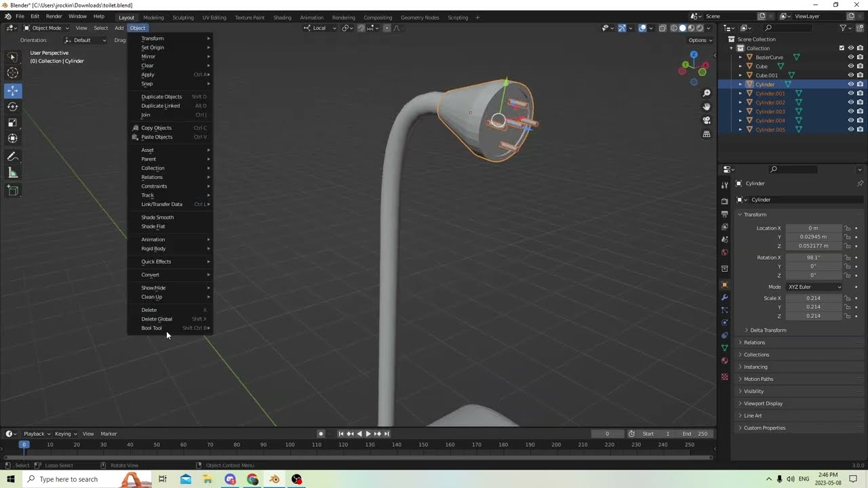The height and width of the screenshot is (488, 868).
Task: Toggle Collection exclude checkbox in outliner
Action: click(x=842, y=48)
